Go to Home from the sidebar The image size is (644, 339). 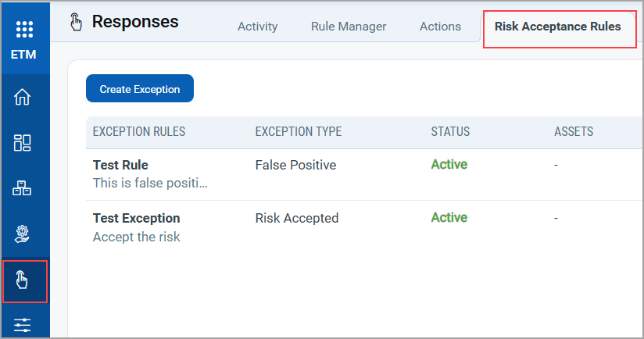pos(23,98)
